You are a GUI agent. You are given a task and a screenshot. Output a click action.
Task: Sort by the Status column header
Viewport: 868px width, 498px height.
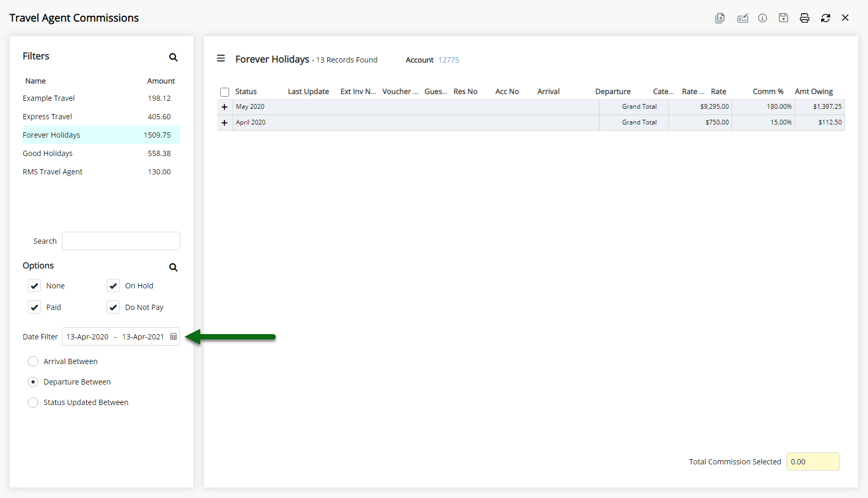coord(246,91)
